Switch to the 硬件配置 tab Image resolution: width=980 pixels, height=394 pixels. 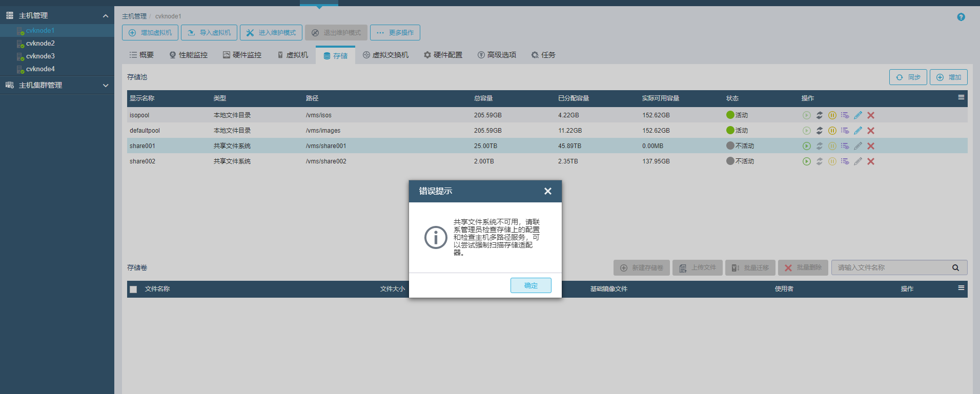[443, 55]
